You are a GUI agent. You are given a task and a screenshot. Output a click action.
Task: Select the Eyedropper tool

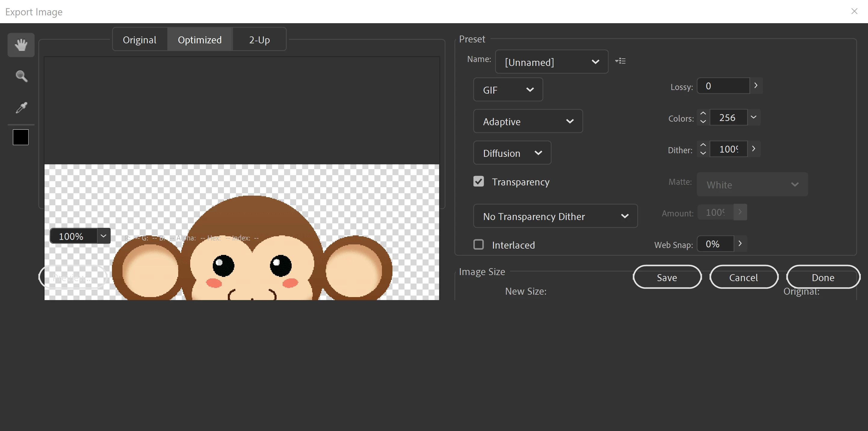(22, 107)
